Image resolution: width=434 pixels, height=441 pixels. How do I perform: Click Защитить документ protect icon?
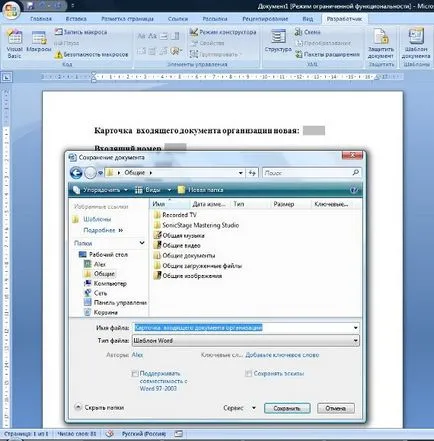381,44
